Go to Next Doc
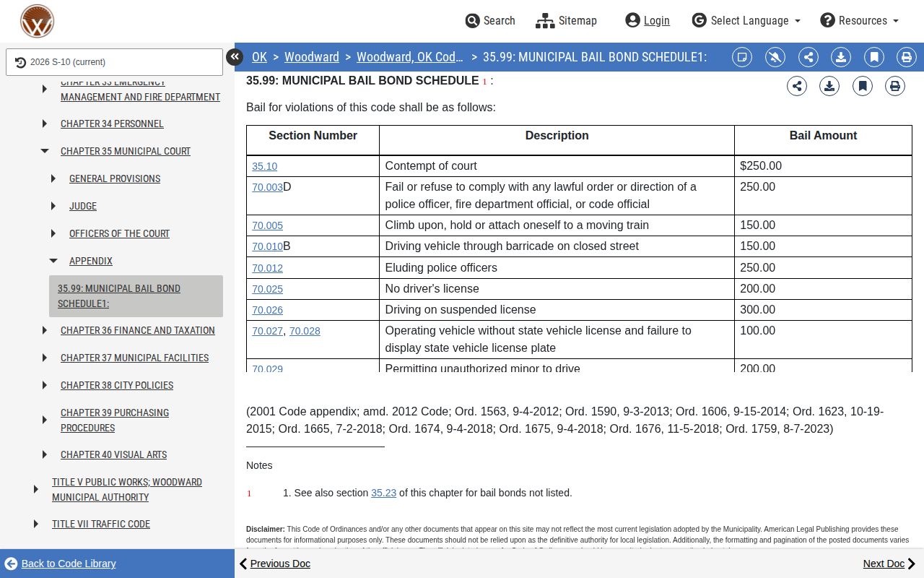 890,564
